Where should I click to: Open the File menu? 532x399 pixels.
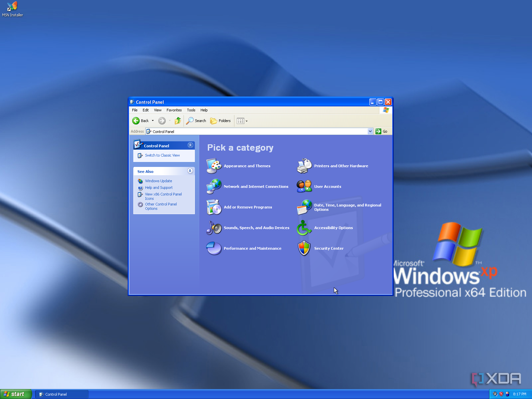(135, 110)
